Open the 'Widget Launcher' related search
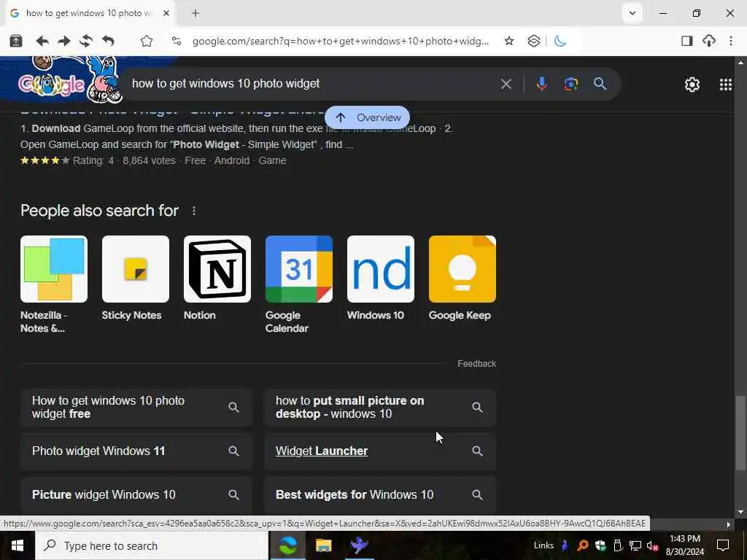Screen dimensions: 747x560 click(380, 451)
